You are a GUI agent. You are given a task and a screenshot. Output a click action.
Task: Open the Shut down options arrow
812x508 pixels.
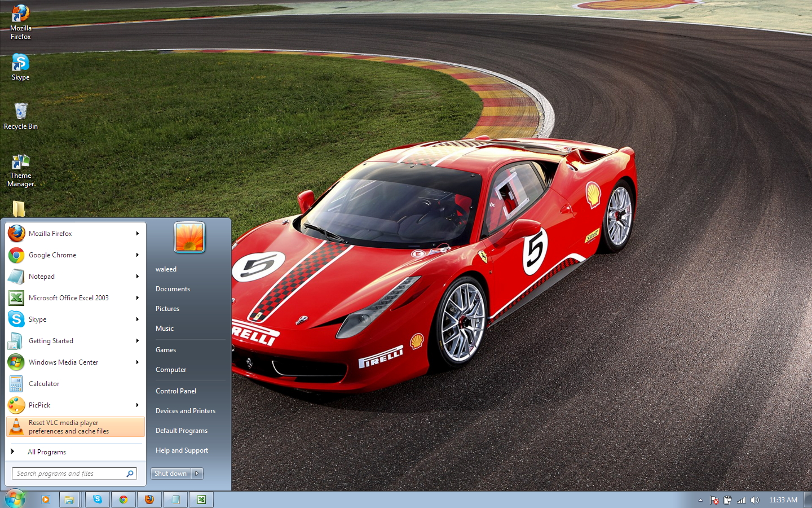pyautogui.click(x=197, y=474)
